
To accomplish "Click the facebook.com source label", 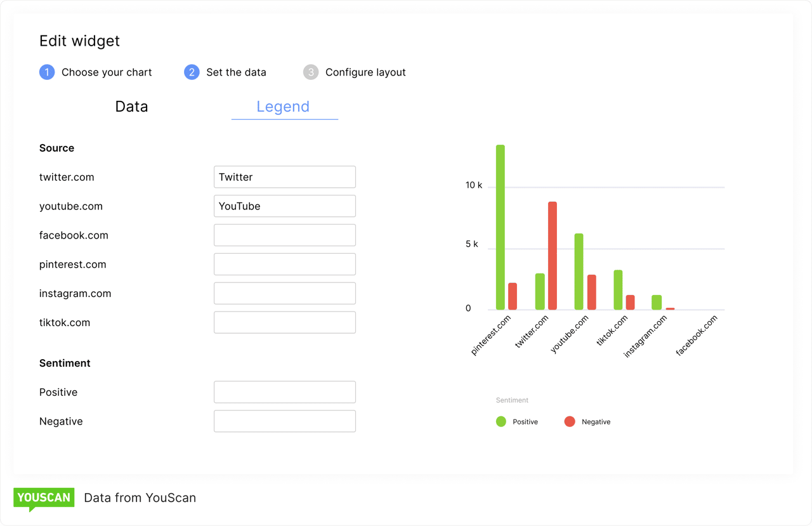I will point(74,235).
